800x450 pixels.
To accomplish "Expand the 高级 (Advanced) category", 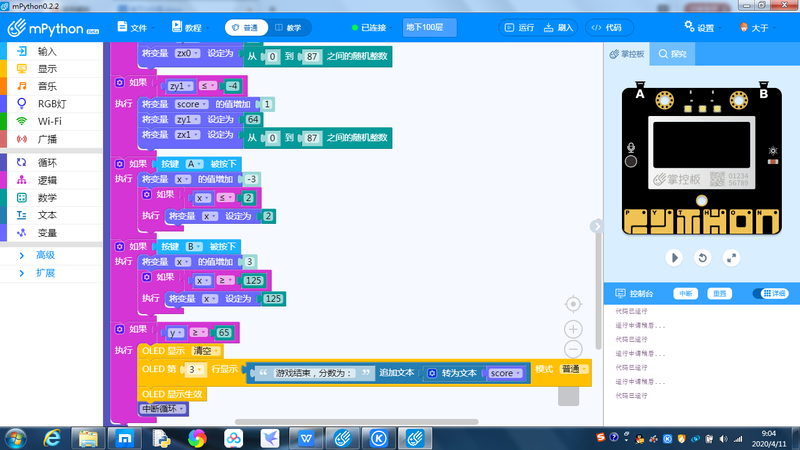I will tap(46, 255).
